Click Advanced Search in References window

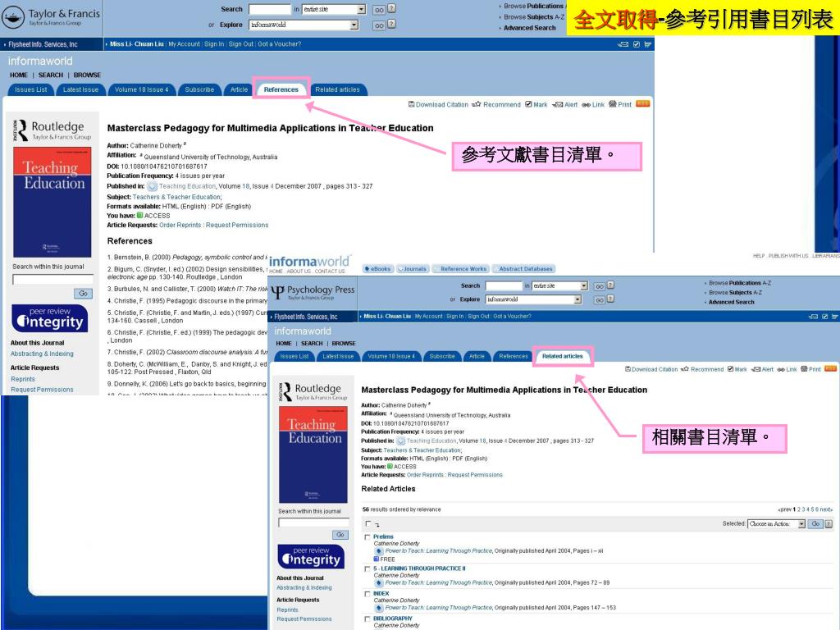pos(530,28)
